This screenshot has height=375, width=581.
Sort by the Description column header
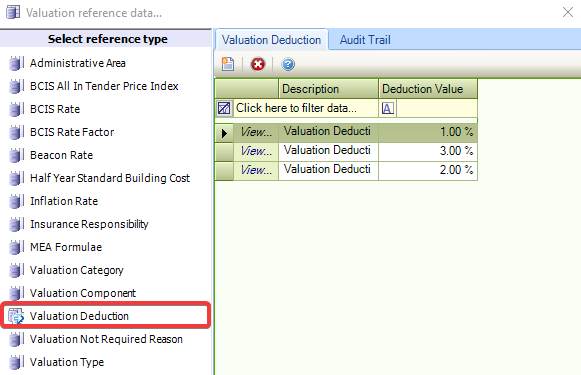pyautogui.click(x=328, y=89)
